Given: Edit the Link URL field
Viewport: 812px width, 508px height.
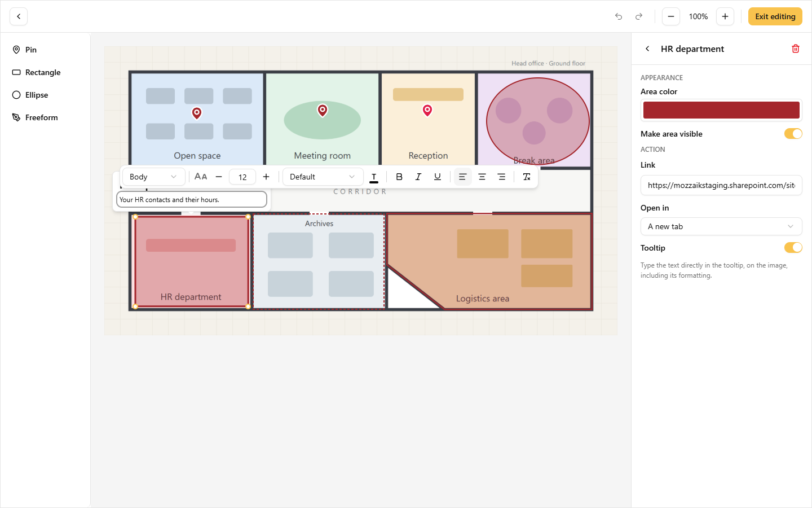Looking at the screenshot, I should click(721, 185).
